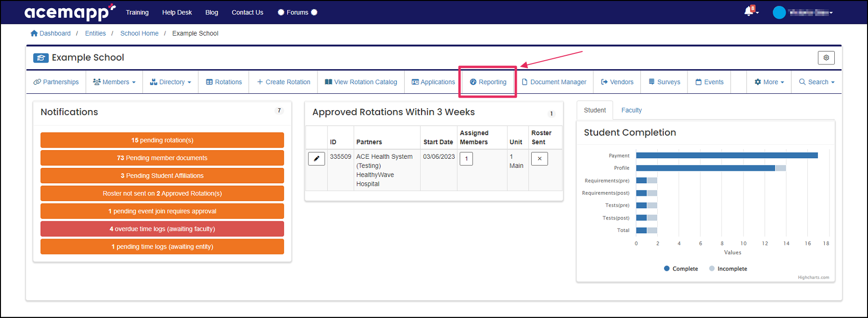Screen dimensions: 868x318
Task: Click the Search magnifier icon
Action: pos(802,82)
